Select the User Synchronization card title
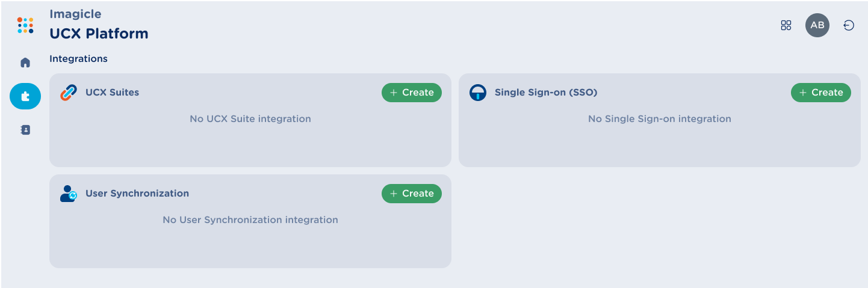 (x=137, y=194)
